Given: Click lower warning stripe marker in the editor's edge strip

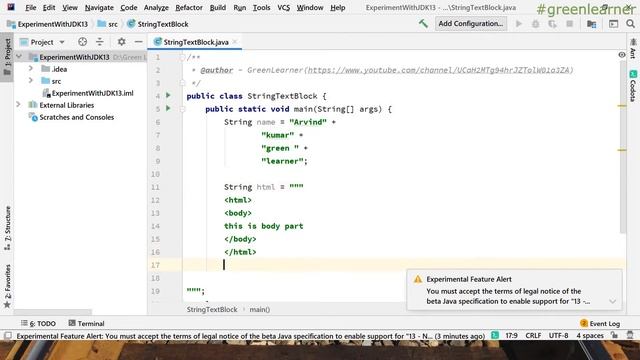Looking at the screenshot, I should [622, 150].
